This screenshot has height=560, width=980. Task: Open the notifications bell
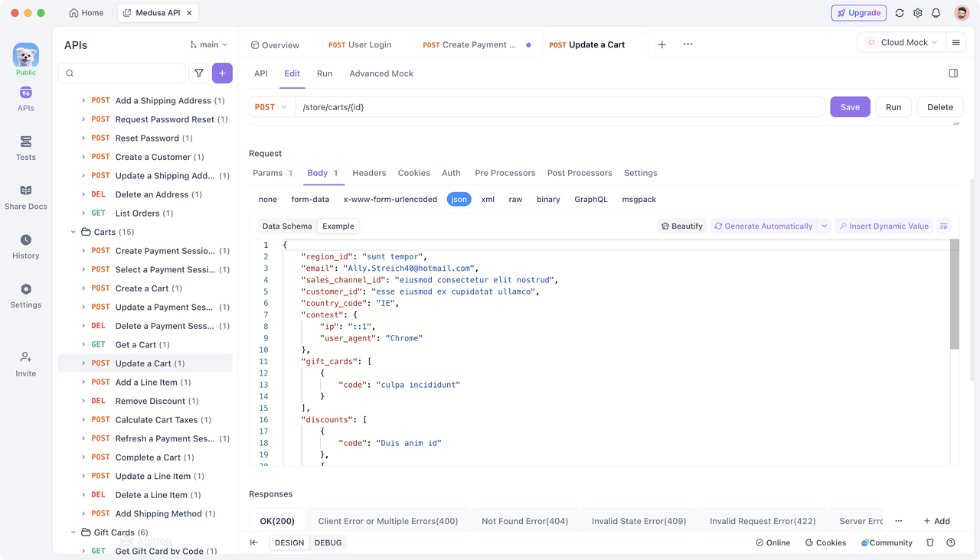pyautogui.click(x=936, y=13)
